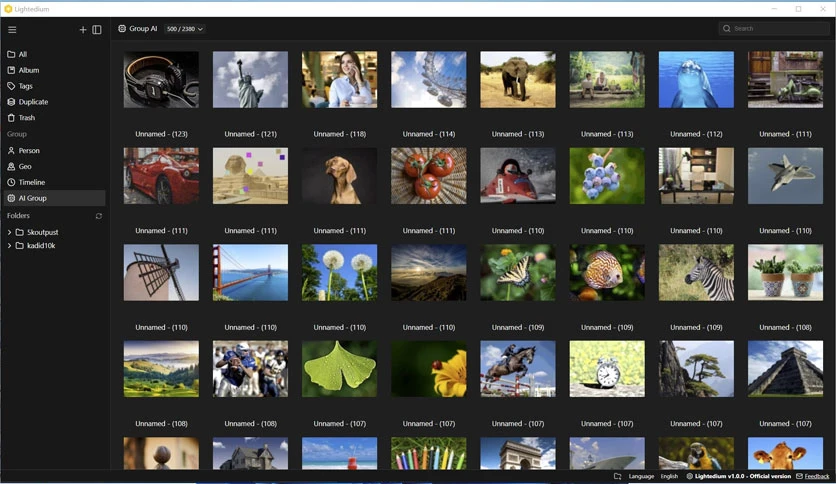The width and height of the screenshot is (836, 484).
Task: Click the Skoutpust folder icon
Action: point(20,232)
